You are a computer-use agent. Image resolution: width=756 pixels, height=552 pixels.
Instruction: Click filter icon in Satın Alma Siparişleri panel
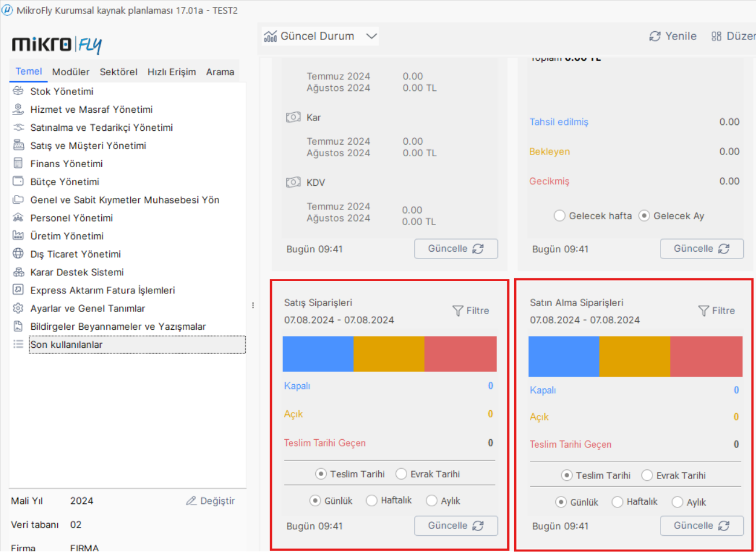[704, 311]
